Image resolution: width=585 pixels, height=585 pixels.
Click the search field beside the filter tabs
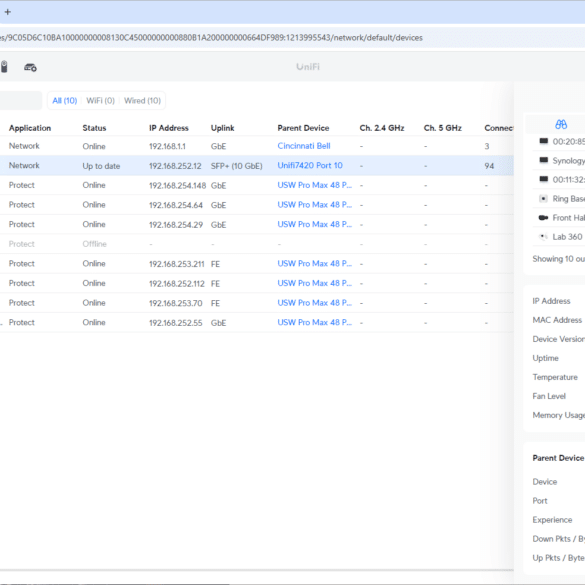pos(21,101)
